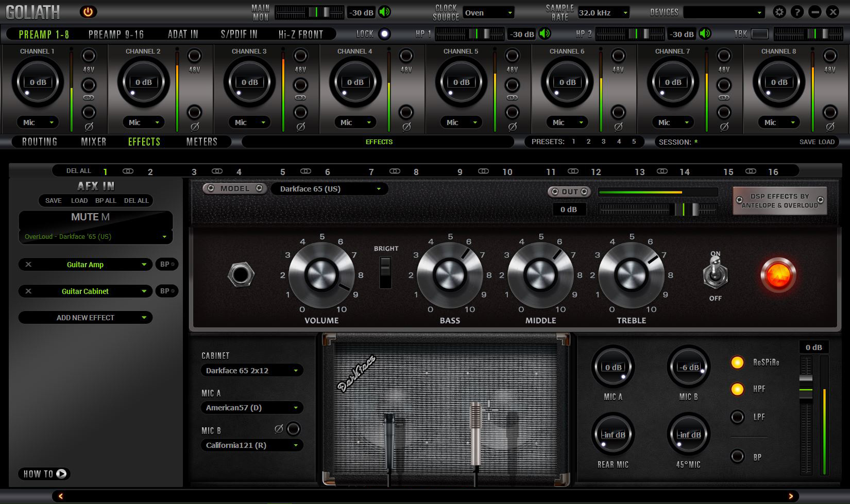Toggle 48V phantom power on Channel 1
The image size is (850, 504).
pyautogui.click(x=89, y=56)
